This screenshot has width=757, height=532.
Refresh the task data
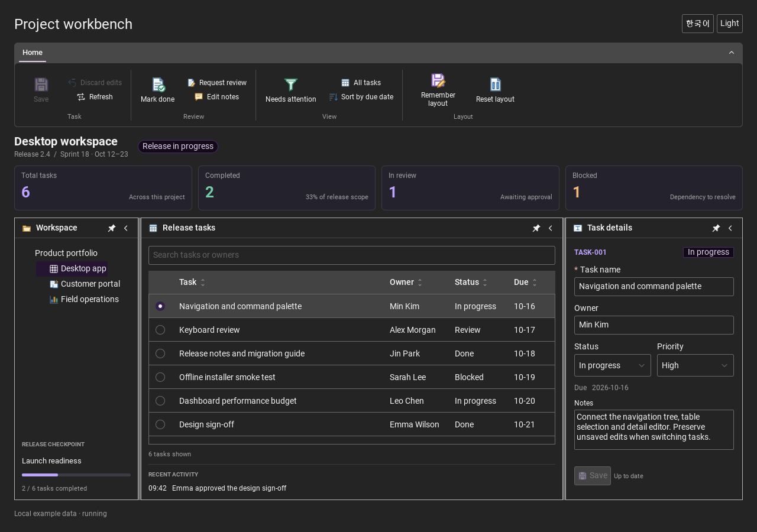click(x=95, y=97)
